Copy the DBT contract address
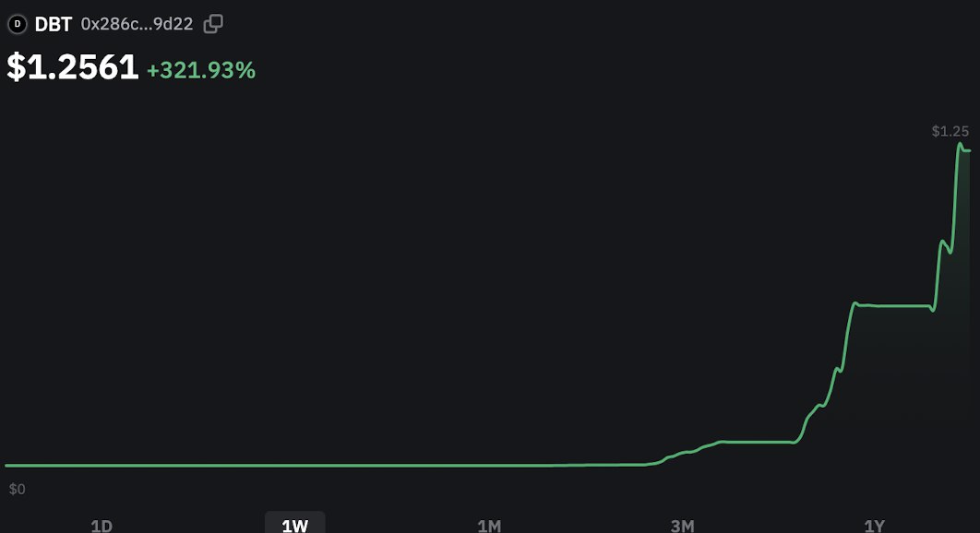 213,24
